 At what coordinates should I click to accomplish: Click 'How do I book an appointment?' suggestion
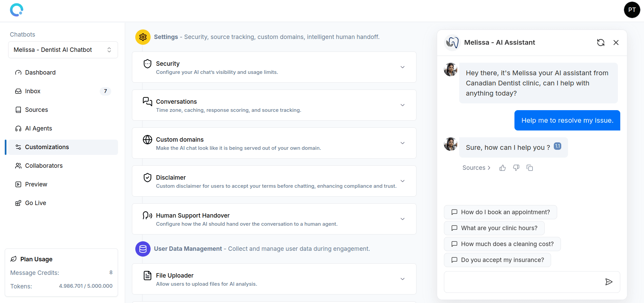[500, 212]
